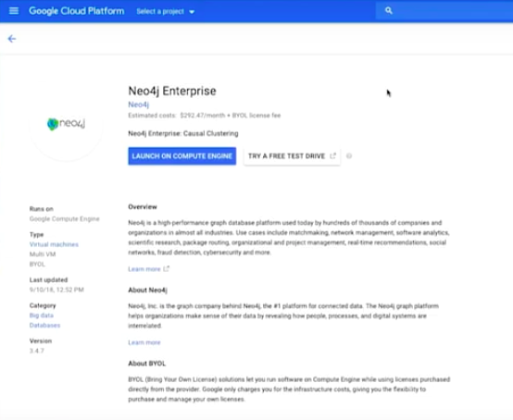
Task: Open the Neo4j publisher link
Action: 138,105
